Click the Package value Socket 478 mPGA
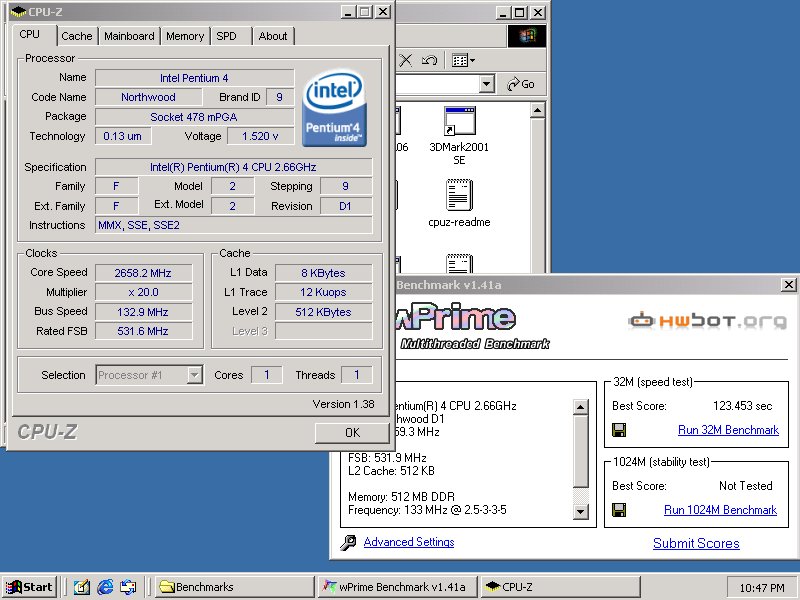The width and height of the screenshot is (800, 600). point(194,117)
